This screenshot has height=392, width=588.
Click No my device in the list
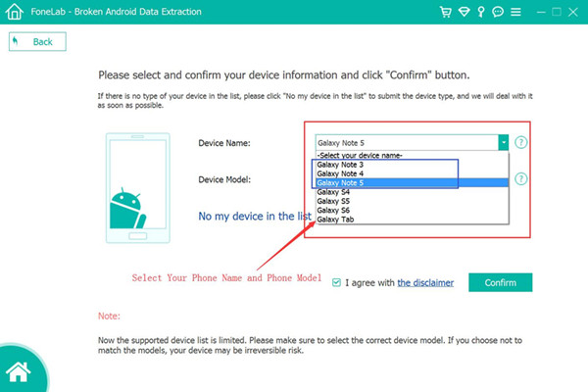point(255,216)
